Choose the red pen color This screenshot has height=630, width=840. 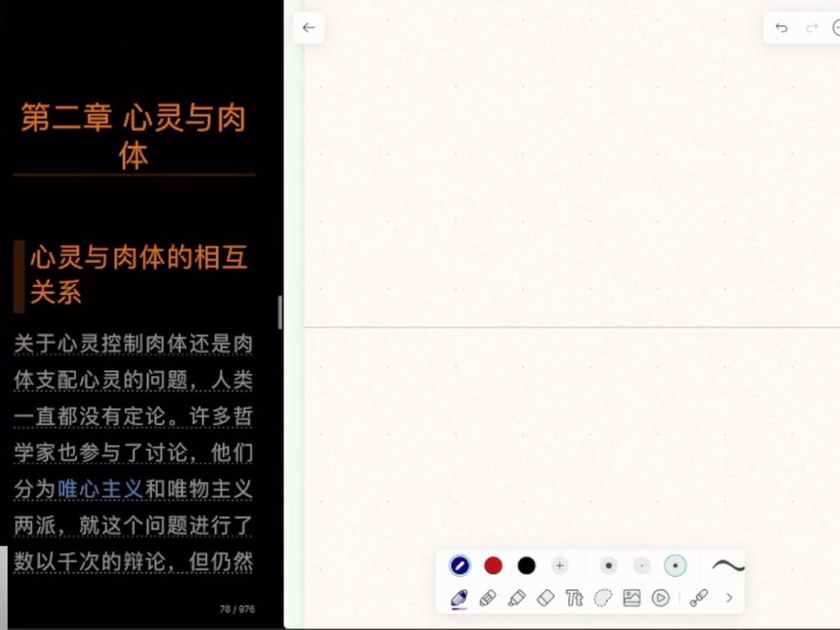click(493, 565)
